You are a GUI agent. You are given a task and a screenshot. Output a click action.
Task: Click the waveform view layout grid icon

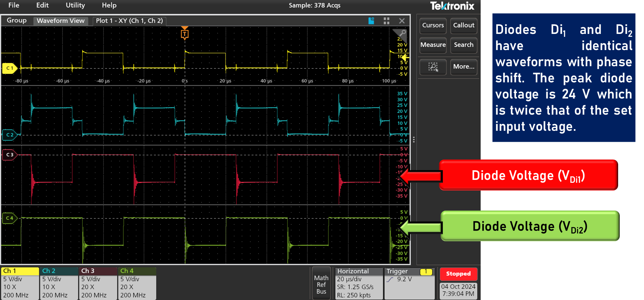[x=386, y=21]
